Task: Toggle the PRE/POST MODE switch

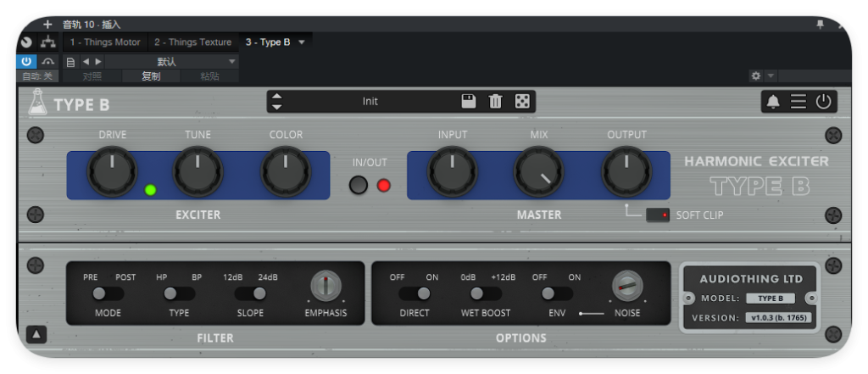Action: (x=108, y=293)
